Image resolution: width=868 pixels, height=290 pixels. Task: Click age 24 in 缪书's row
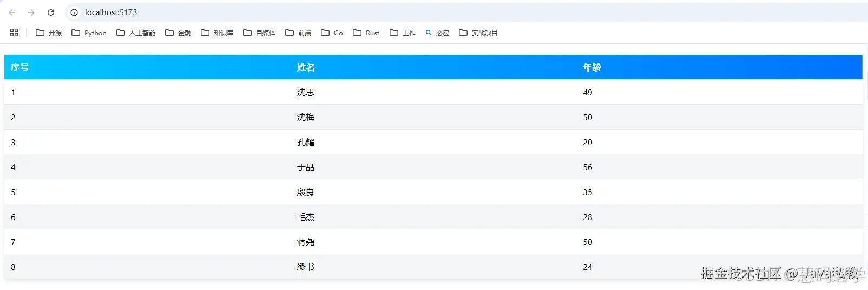588,267
